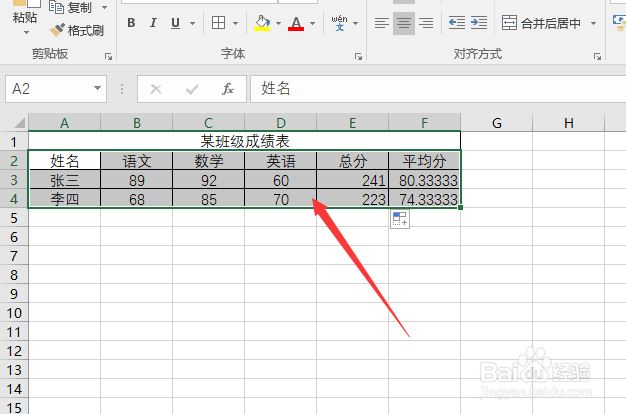Select row 5 header

tap(14, 218)
